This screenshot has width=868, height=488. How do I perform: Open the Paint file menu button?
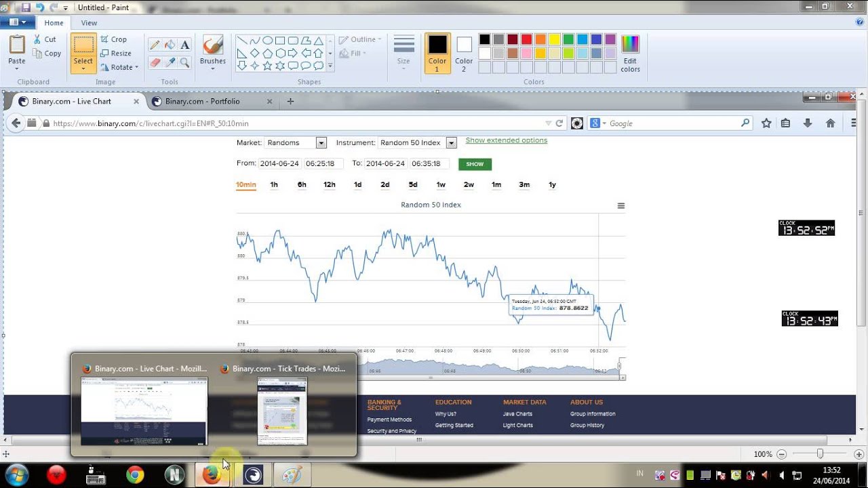click(18, 22)
